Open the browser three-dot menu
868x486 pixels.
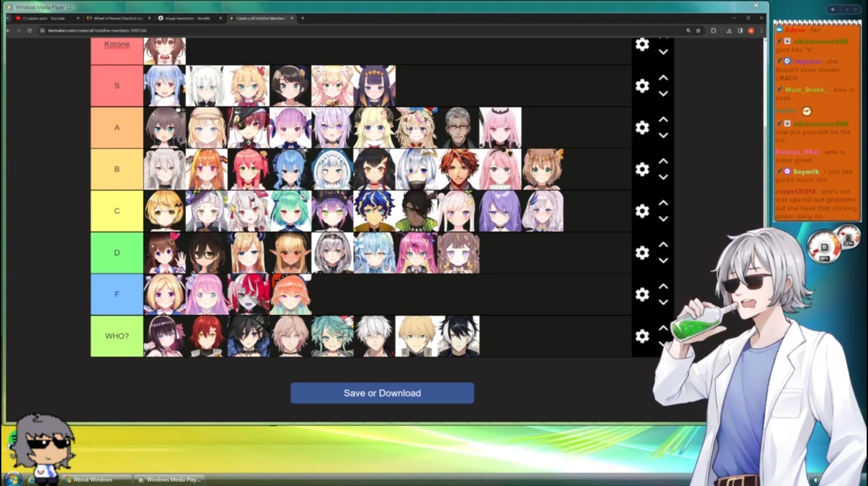(x=761, y=31)
